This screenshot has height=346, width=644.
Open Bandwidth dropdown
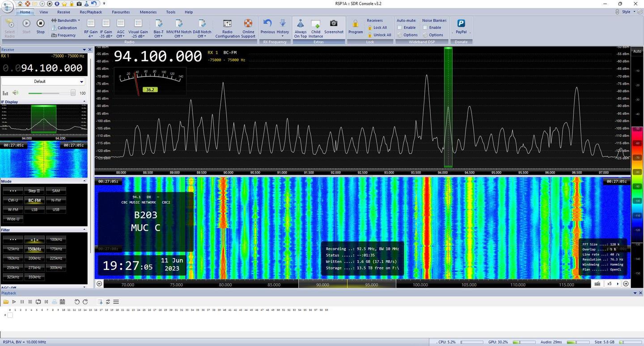coord(65,21)
